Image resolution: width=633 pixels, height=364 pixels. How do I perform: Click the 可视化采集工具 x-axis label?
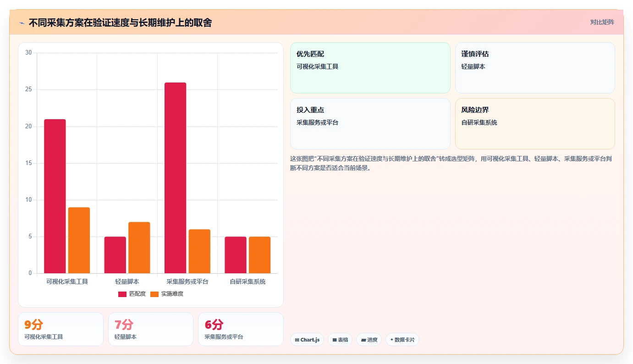click(67, 281)
